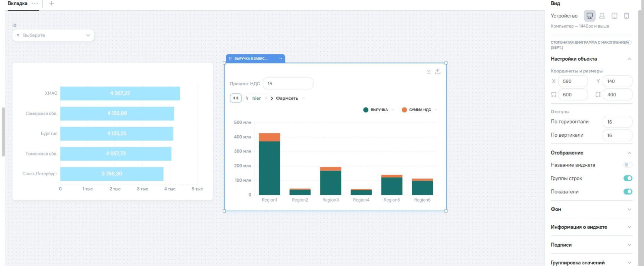Open the id Выберите dropdown
This screenshot has height=266, width=644.
53,35
